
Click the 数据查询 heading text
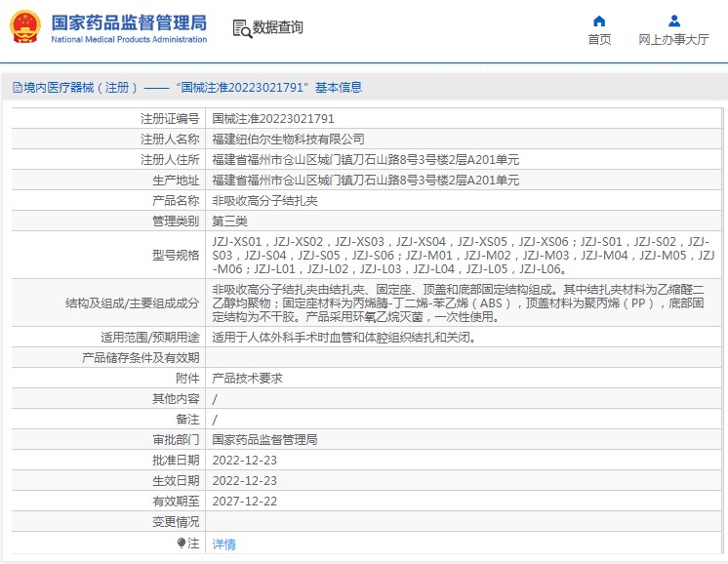(x=278, y=27)
